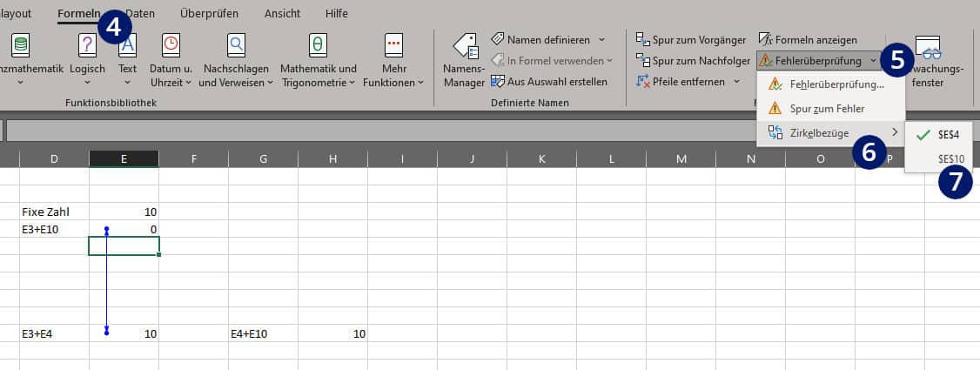Expand the Pfeile entfernen dropdown arrow
This screenshot has width=980, height=370.
tap(737, 81)
